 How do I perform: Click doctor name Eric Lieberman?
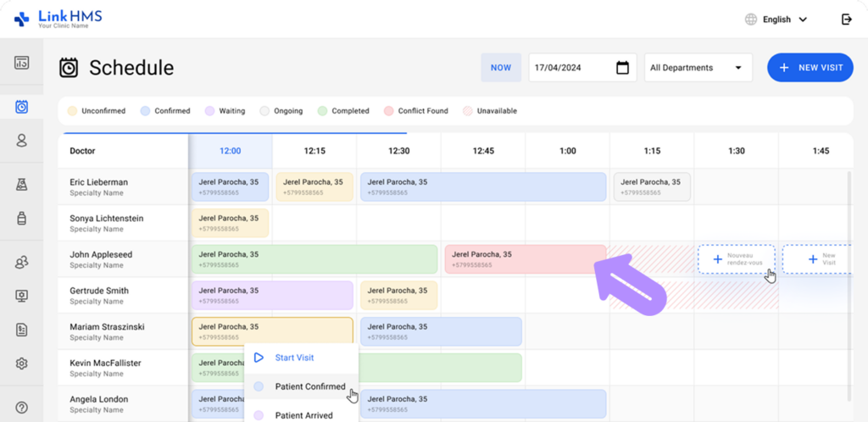pos(98,182)
